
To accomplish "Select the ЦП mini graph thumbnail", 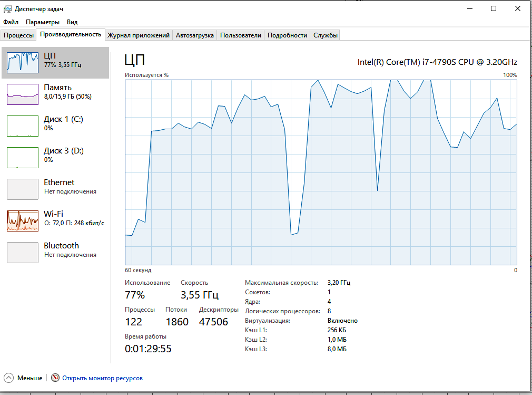I will 23,62.
